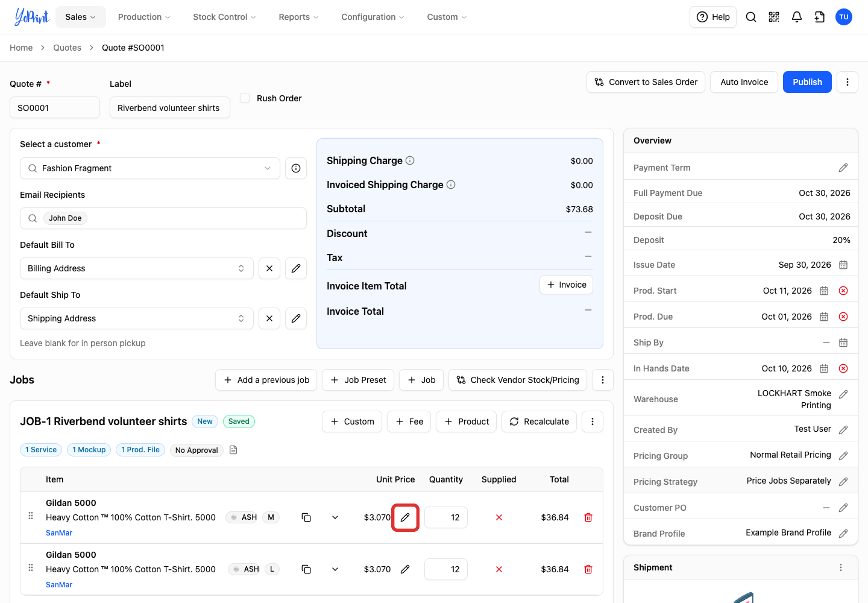This screenshot has width=868, height=603.
Task: Open the Issue Date calendar icon
Action: coord(843,265)
